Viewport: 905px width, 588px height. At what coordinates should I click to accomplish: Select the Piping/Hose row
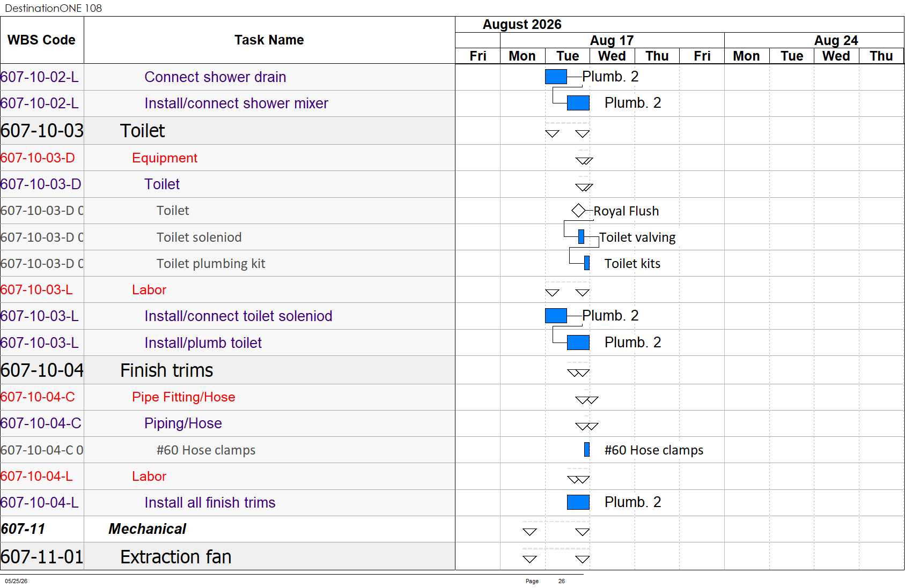point(227,423)
